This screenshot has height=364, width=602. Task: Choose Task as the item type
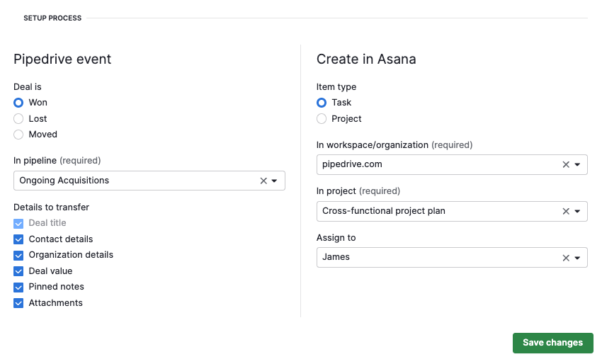coord(322,103)
